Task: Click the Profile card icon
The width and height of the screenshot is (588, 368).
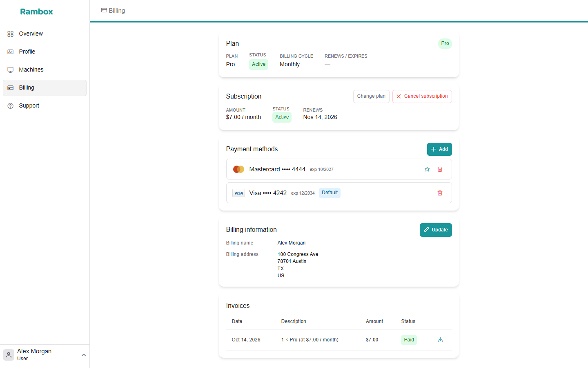Action: pyautogui.click(x=11, y=52)
